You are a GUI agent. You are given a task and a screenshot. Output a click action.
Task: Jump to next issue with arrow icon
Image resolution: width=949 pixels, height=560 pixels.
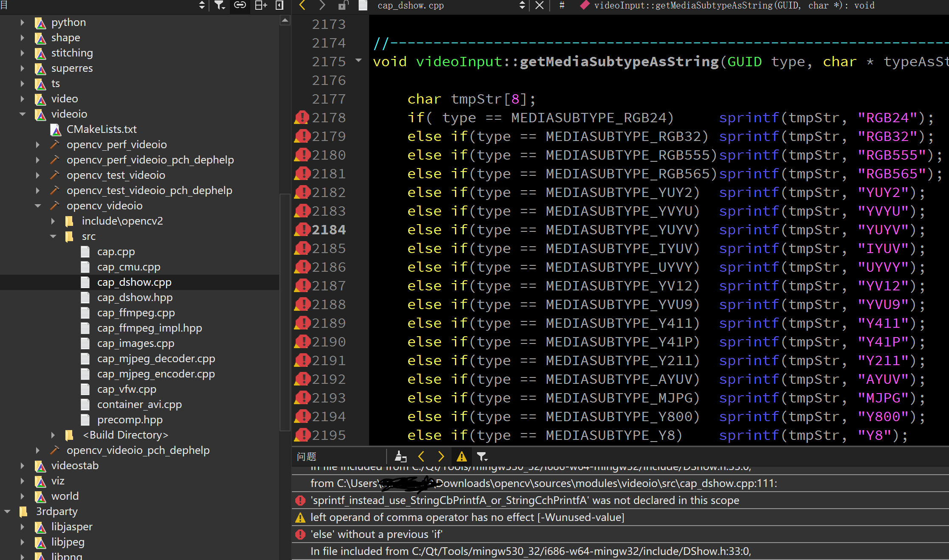coord(441,456)
